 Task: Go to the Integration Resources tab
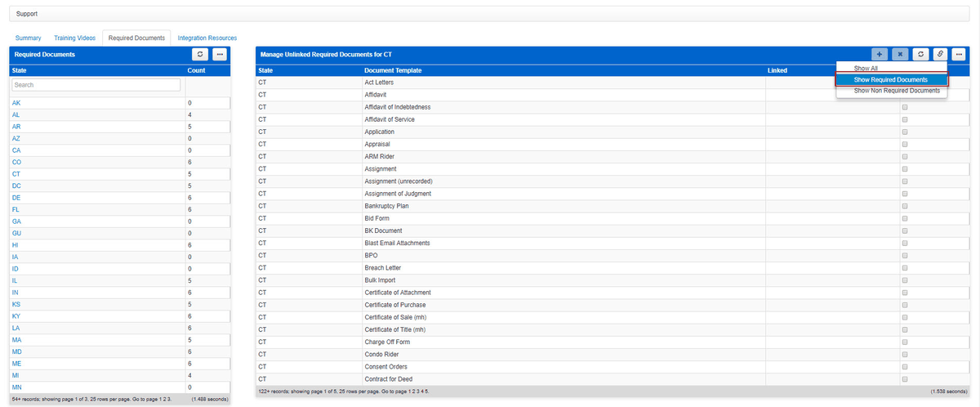click(207, 38)
